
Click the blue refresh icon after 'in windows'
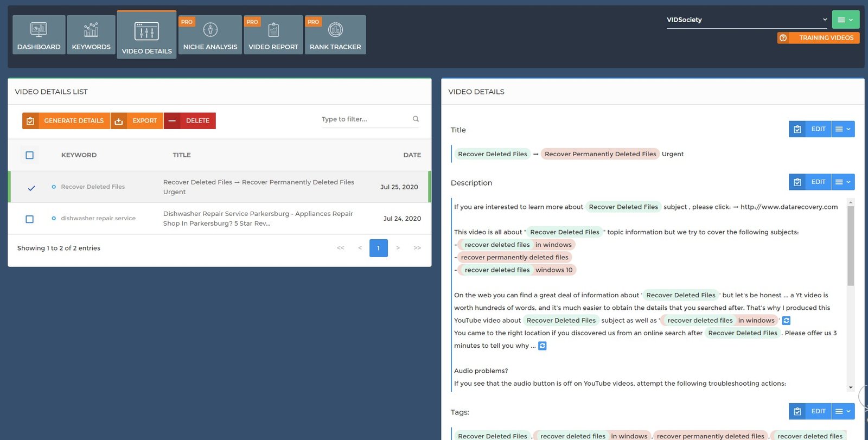(x=786, y=321)
